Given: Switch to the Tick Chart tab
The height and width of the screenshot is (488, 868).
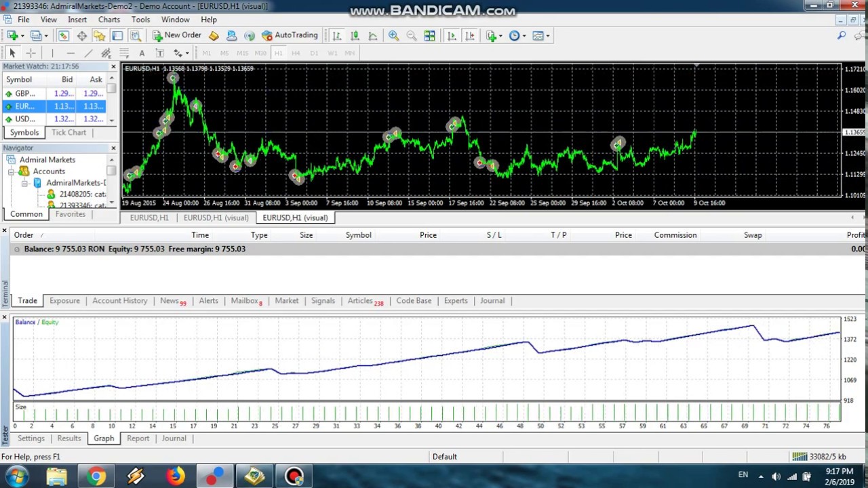Looking at the screenshot, I should tap(68, 132).
